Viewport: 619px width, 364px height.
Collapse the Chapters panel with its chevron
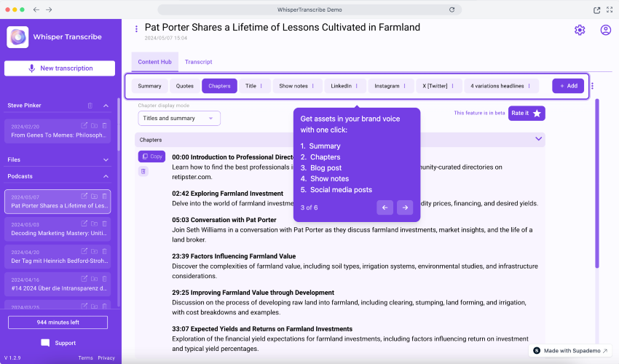538,139
